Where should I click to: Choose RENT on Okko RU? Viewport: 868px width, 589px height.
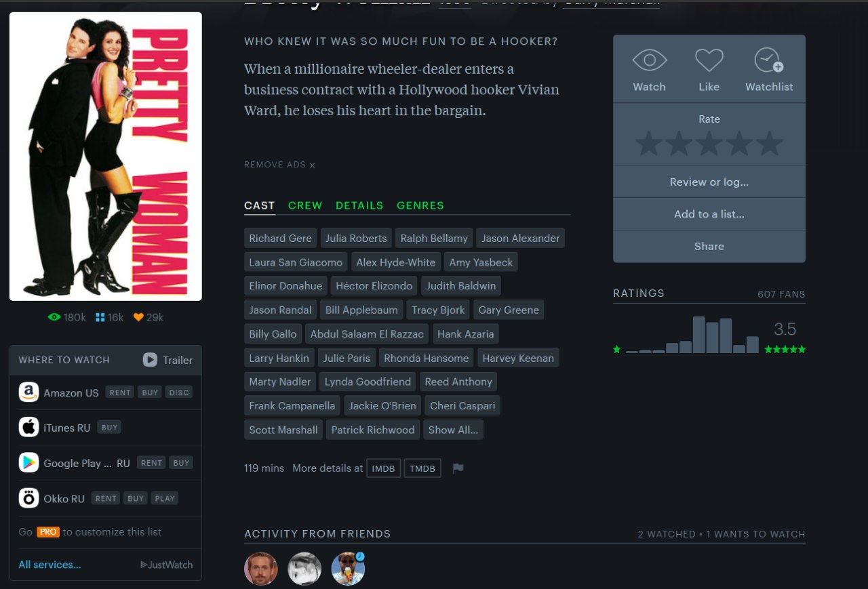click(106, 498)
